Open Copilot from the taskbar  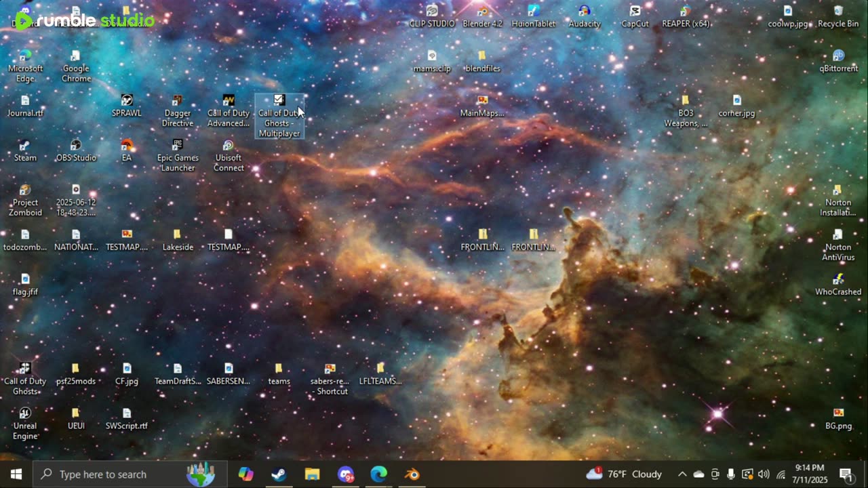pos(245,474)
